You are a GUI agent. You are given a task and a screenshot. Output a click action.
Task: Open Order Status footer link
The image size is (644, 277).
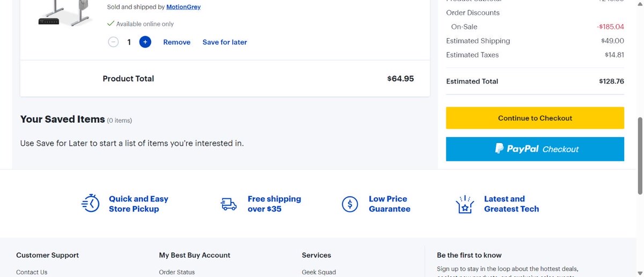177,272
